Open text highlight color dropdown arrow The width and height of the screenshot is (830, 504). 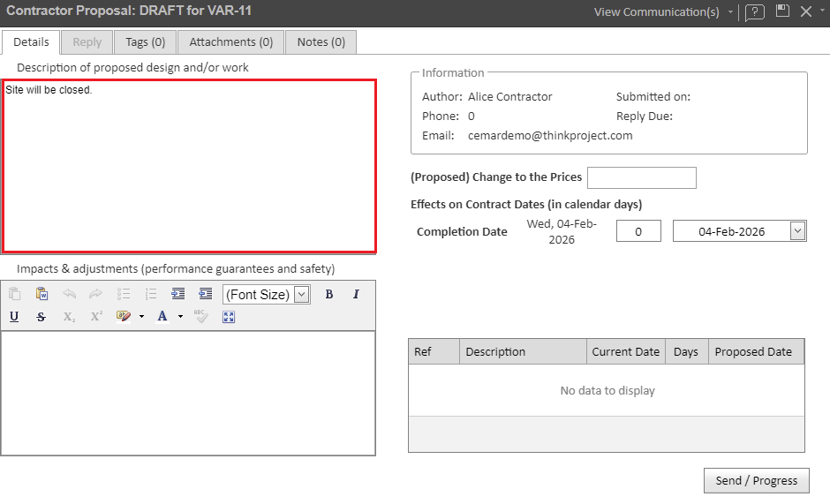[141, 317]
